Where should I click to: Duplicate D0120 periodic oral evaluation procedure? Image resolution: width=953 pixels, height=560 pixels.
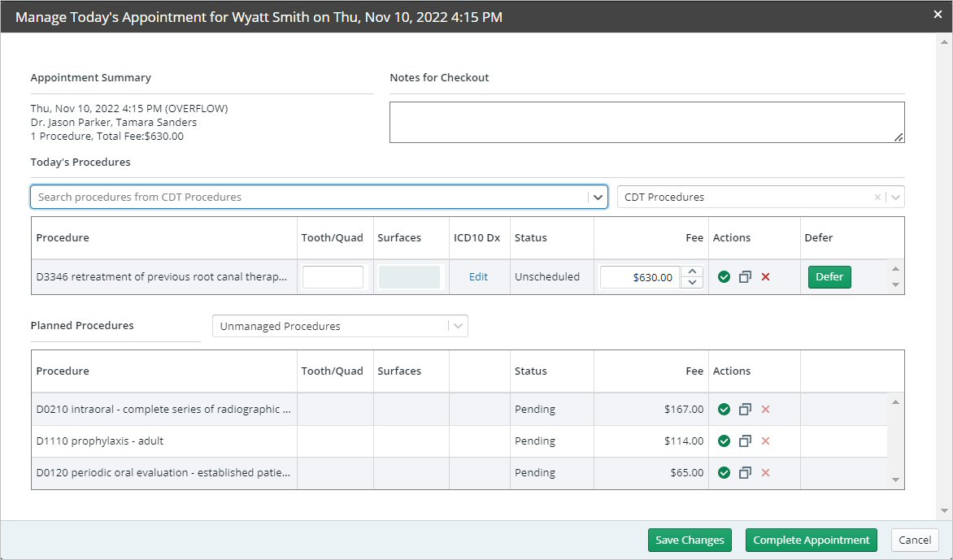pyautogui.click(x=745, y=472)
